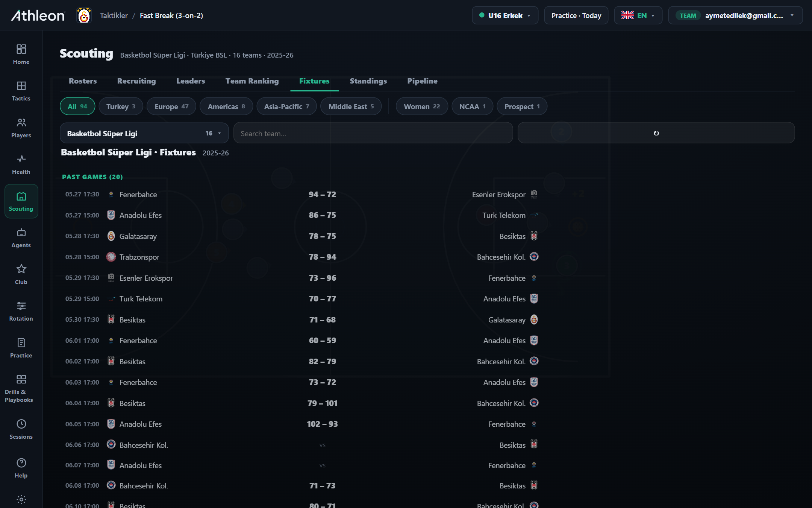Open the Agents section
Viewport: 812px width, 508px height.
21,238
